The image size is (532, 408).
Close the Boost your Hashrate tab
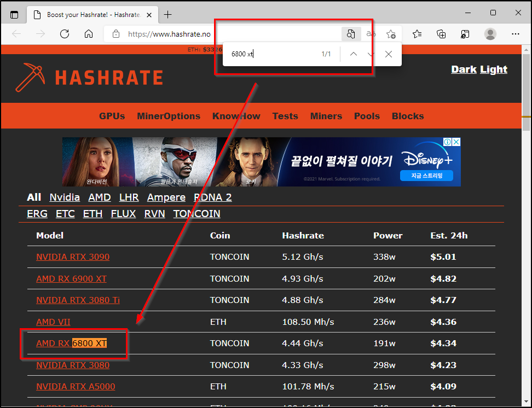point(149,15)
